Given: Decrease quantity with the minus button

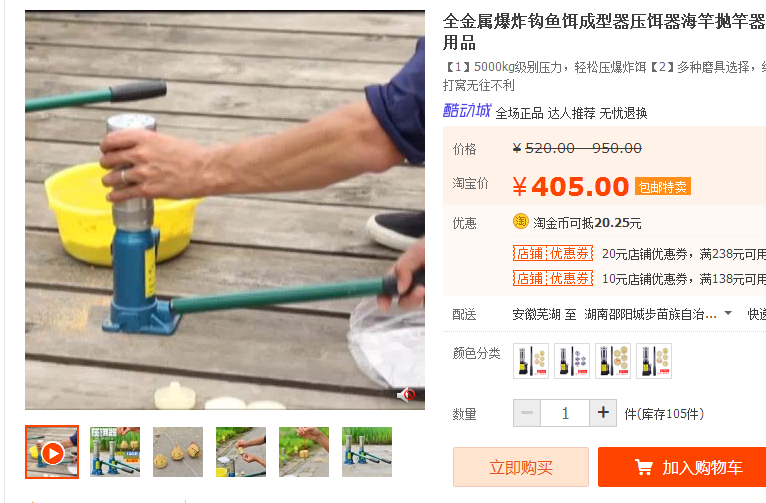Looking at the screenshot, I should (x=527, y=413).
